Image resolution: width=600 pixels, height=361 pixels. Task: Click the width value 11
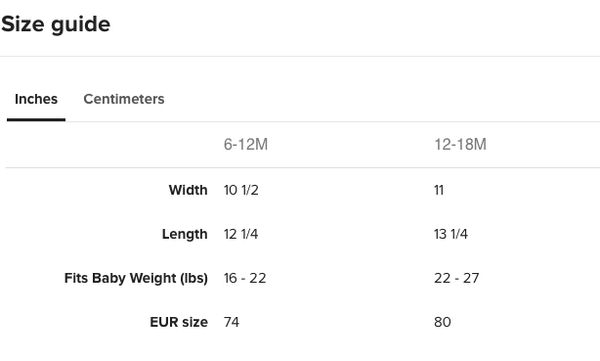[439, 190]
